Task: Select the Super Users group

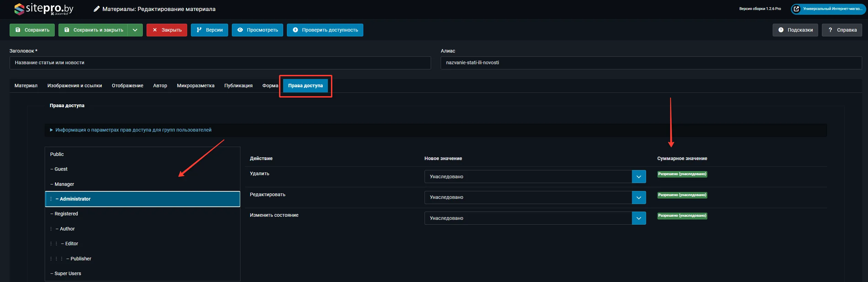Action: 68,273
